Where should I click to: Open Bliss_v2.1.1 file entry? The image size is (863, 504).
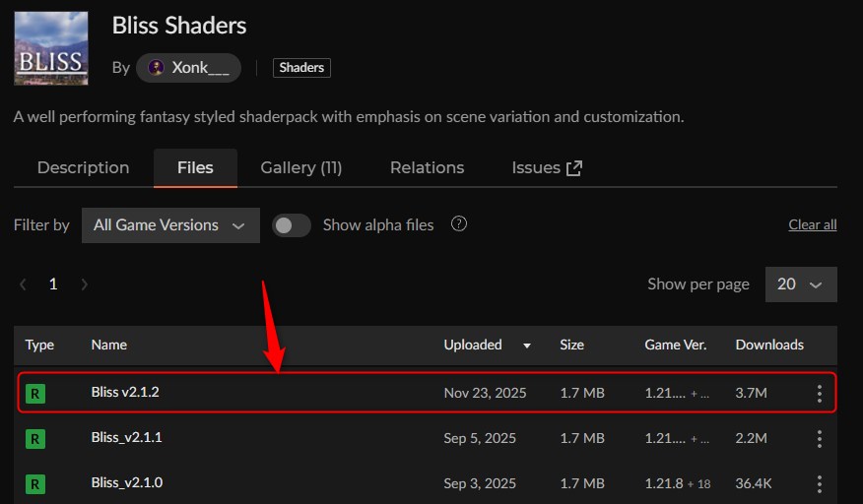[126, 437]
